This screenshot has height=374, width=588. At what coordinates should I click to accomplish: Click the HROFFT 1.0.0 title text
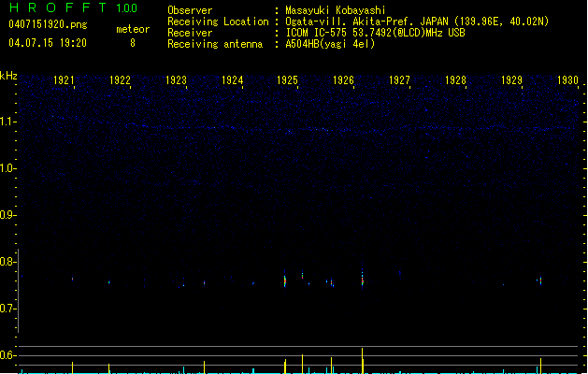tap(74, 7)
